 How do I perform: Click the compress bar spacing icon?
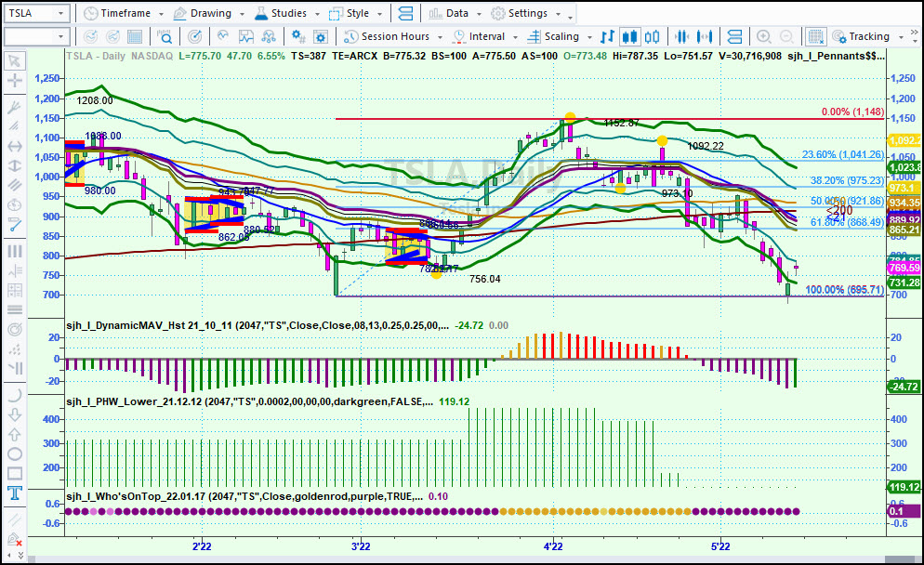681,36
